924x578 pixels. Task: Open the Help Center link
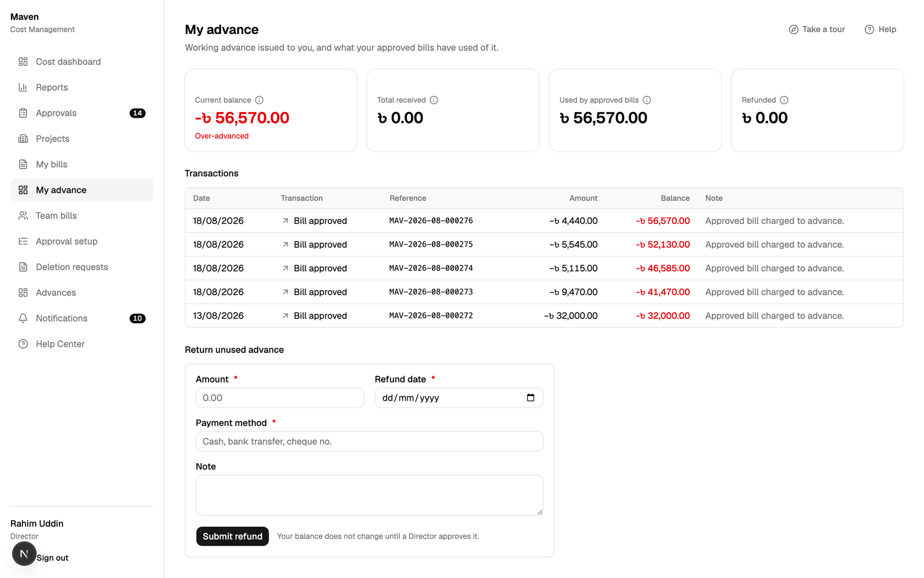[82, 344]
